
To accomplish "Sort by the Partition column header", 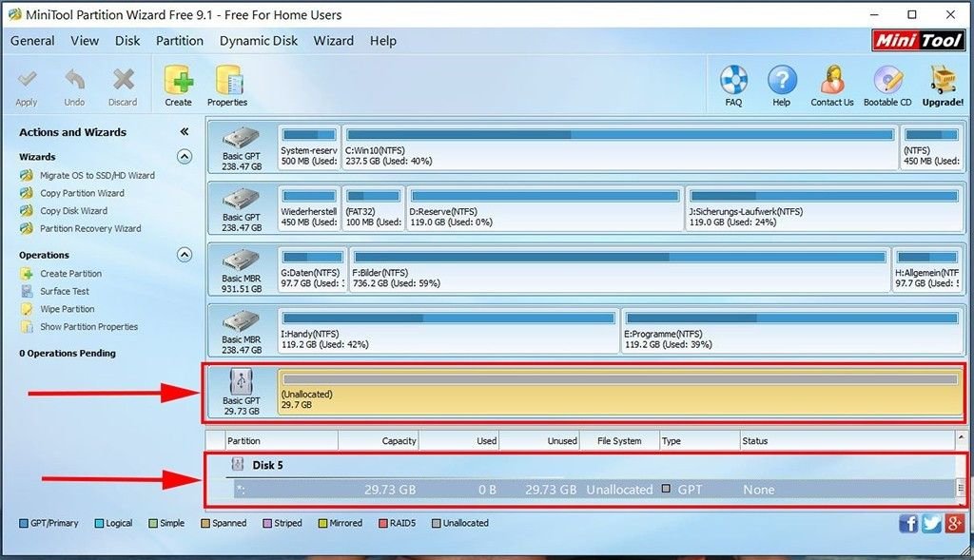I will click(282, 441).
